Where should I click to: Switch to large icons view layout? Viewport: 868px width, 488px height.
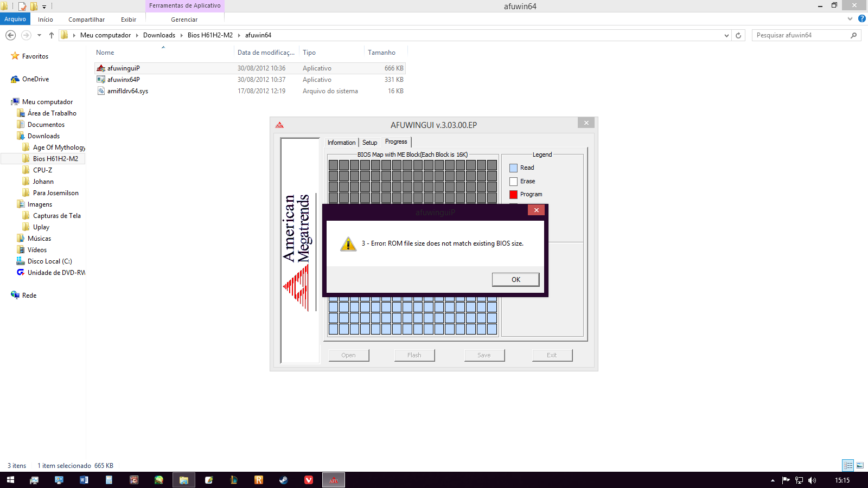point(860,465)
